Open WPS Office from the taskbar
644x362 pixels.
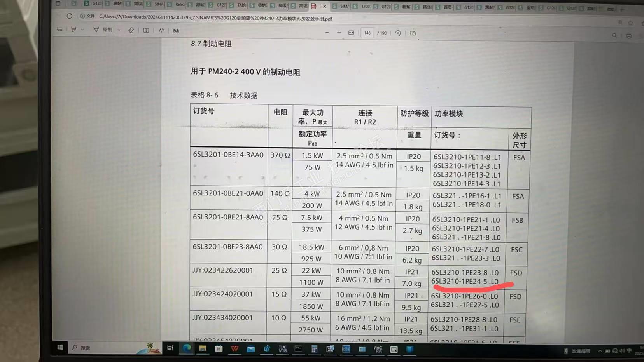tap(234, 349)
